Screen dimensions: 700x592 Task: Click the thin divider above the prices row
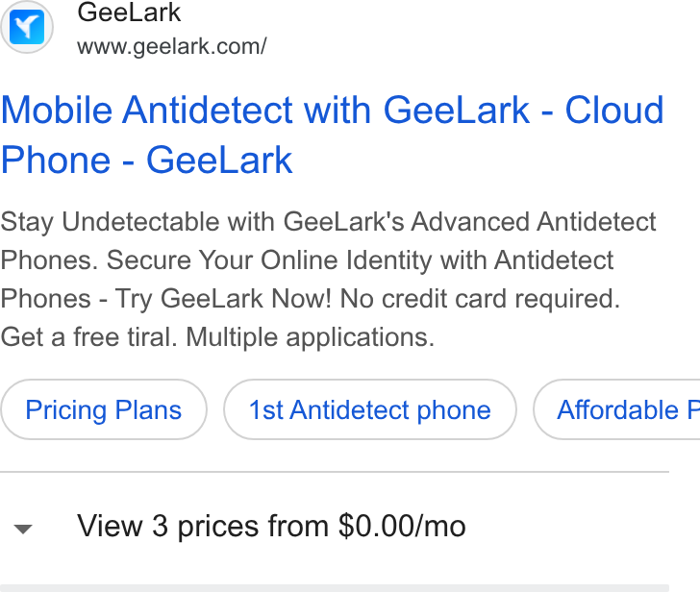pyautogui.click(x=335, y=472)
